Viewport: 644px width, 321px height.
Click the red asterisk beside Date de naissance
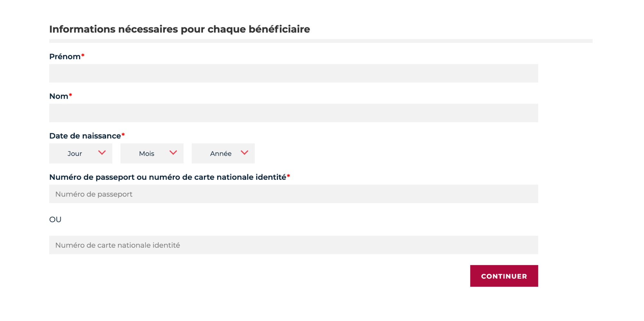pyautogui.click(x=123, y=134)
